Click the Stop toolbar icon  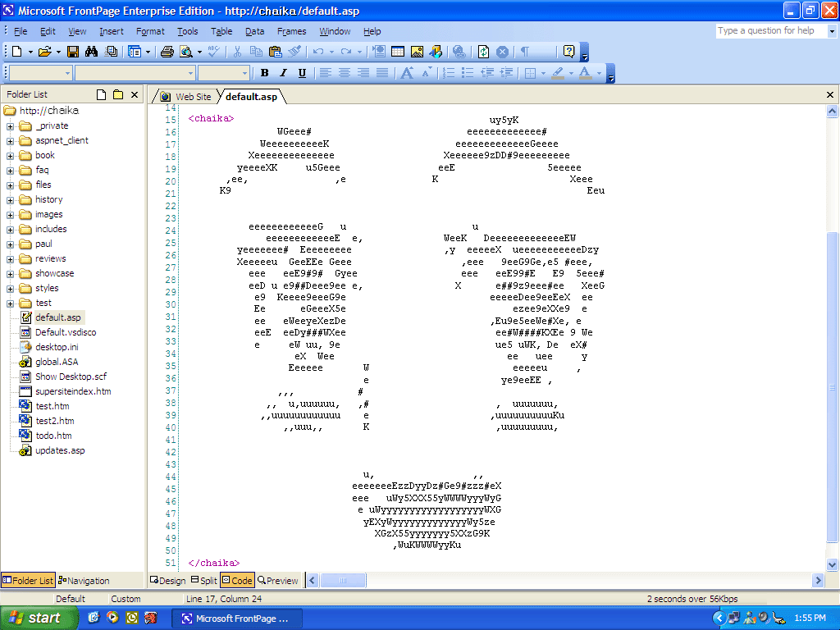502,52
